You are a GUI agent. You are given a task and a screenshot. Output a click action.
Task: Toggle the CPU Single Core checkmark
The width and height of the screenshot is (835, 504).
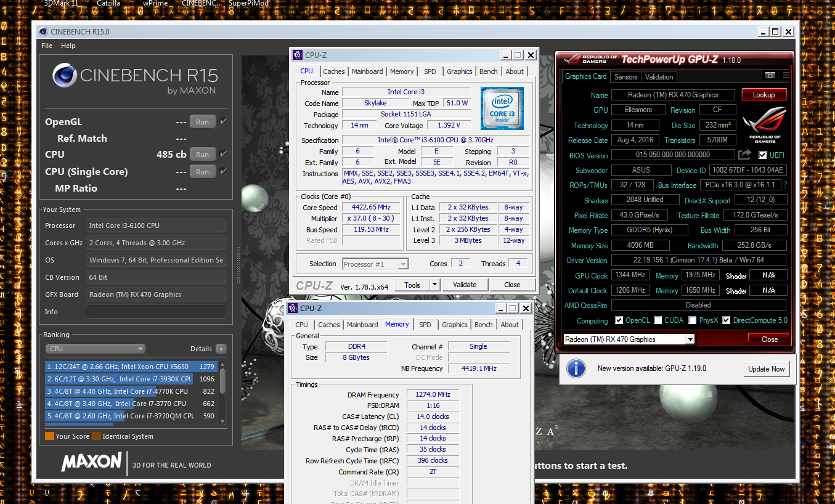click(223, 171)
